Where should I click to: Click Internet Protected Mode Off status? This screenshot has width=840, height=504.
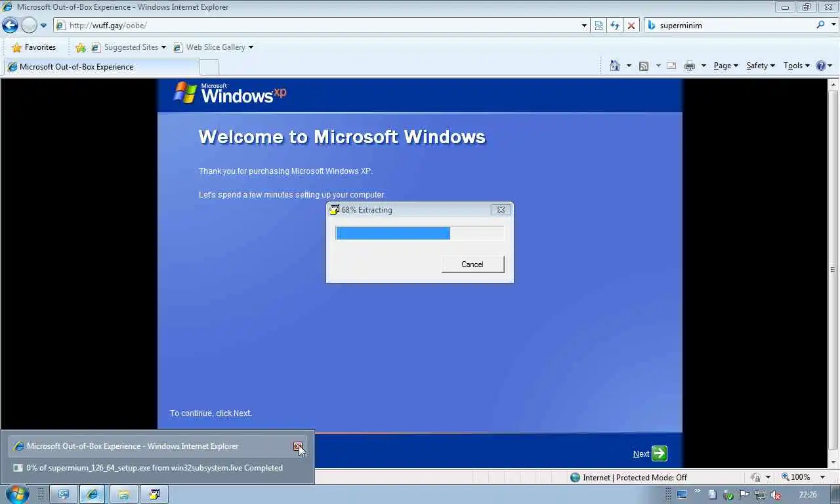pos(629,478)
